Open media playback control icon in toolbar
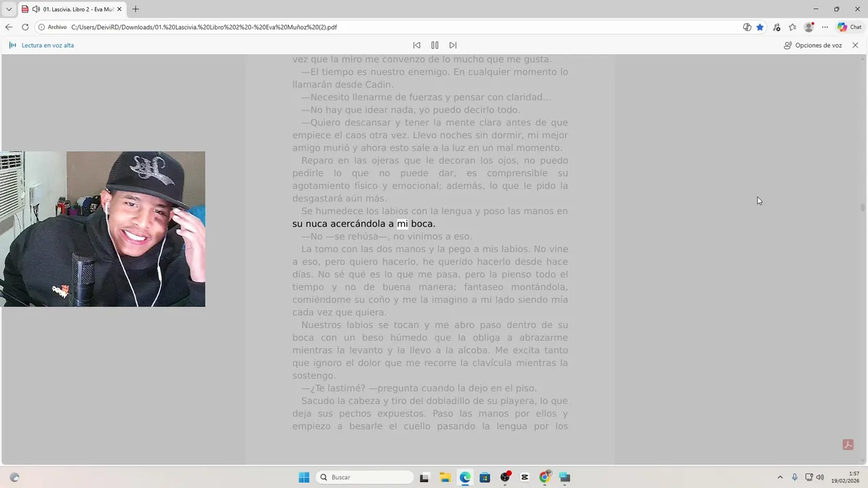This screenshot has height=488, width=868. click(x=776, y=27)
